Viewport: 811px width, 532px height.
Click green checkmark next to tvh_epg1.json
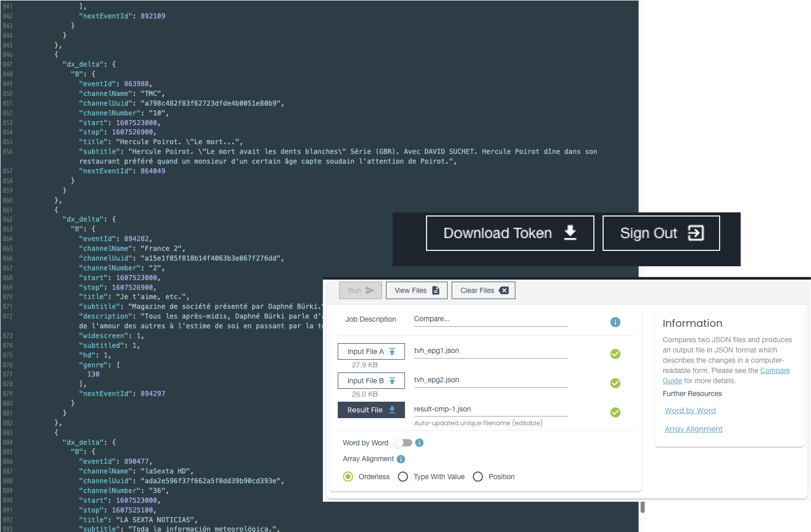[x=615, y=354]
